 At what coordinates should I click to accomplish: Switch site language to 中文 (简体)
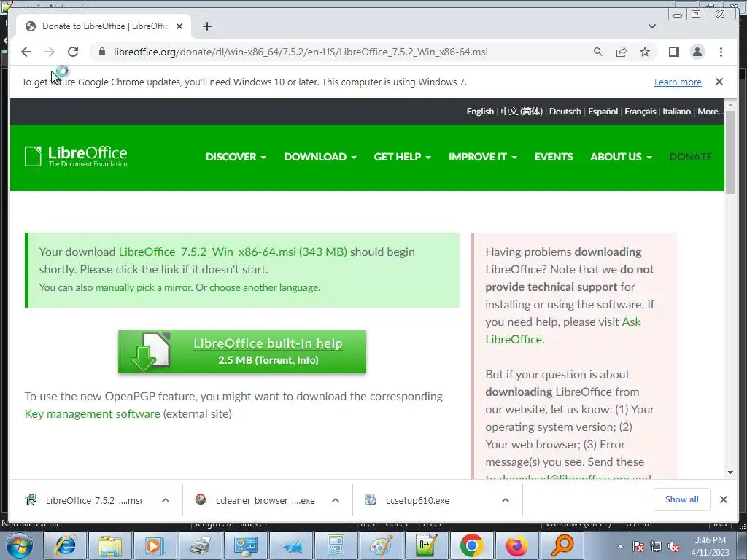[x=521, y=112]
